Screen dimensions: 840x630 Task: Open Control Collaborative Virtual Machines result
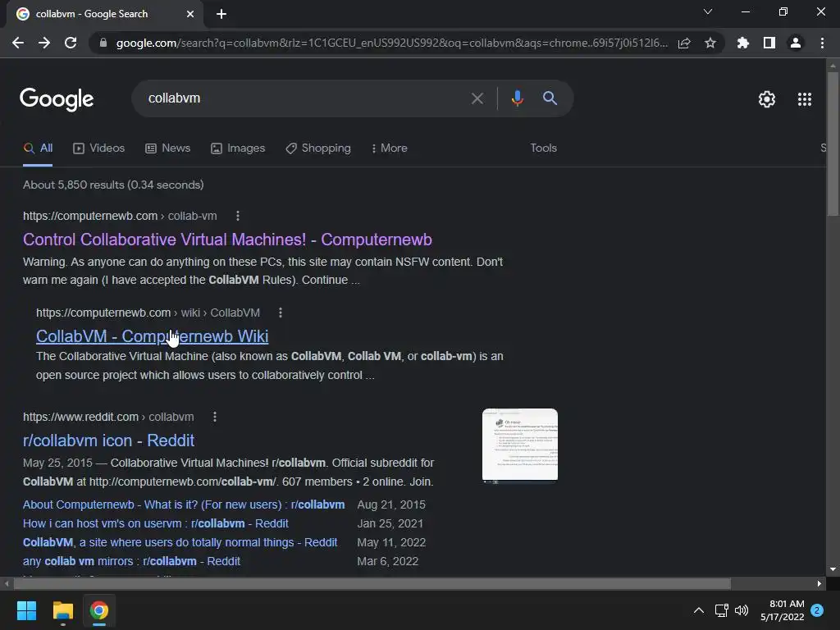227,240
